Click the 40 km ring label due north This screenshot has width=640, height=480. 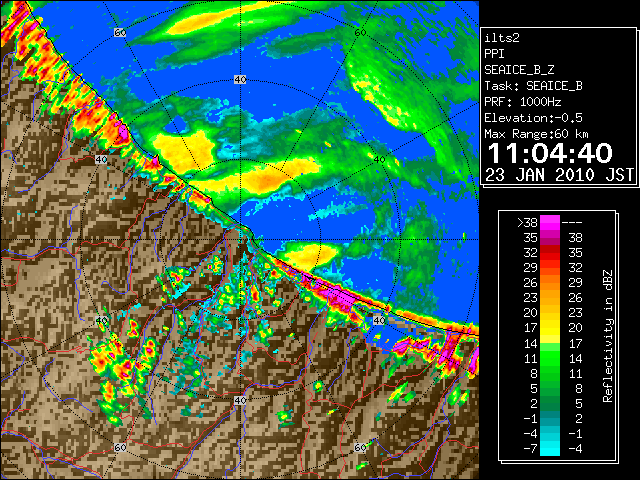(x=240, y=80)
